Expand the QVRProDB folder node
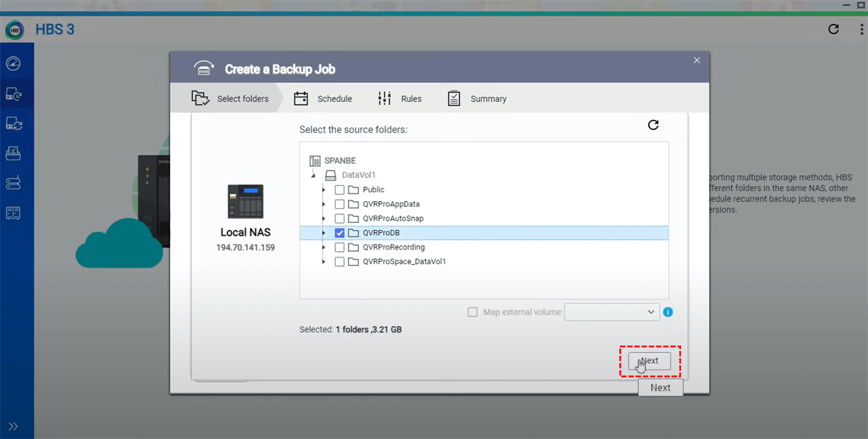The image size is (868, 439). coord(324,233)
